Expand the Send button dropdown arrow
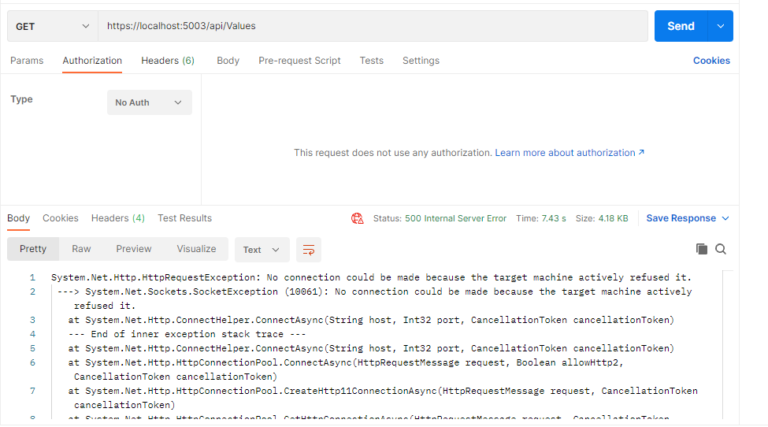768x427 pixels. point(719,26)
